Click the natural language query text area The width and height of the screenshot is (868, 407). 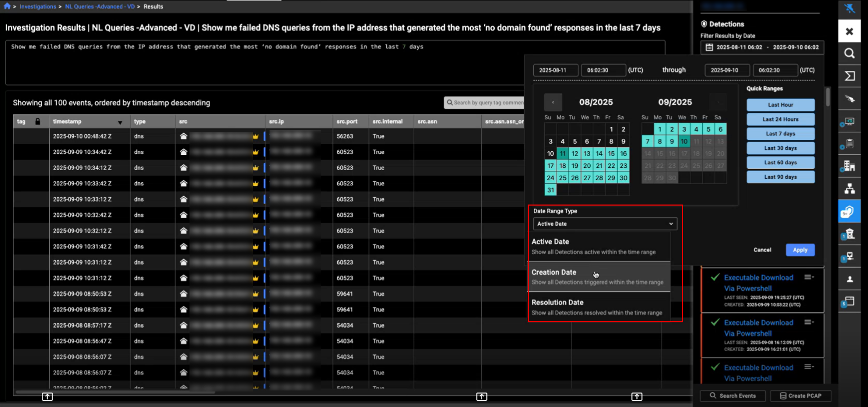coord(335,62)
